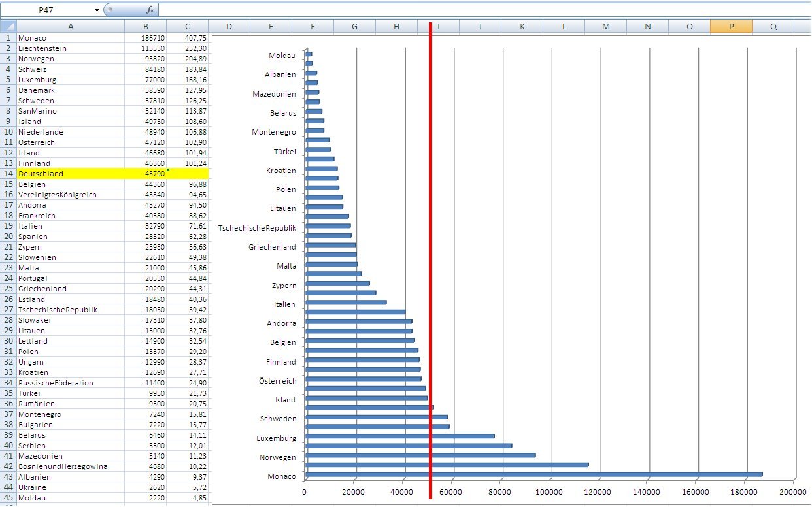Select row 14 header
The width and height of the screenshot is (812, 507).
pyautogui.click(x=8, y=174)
